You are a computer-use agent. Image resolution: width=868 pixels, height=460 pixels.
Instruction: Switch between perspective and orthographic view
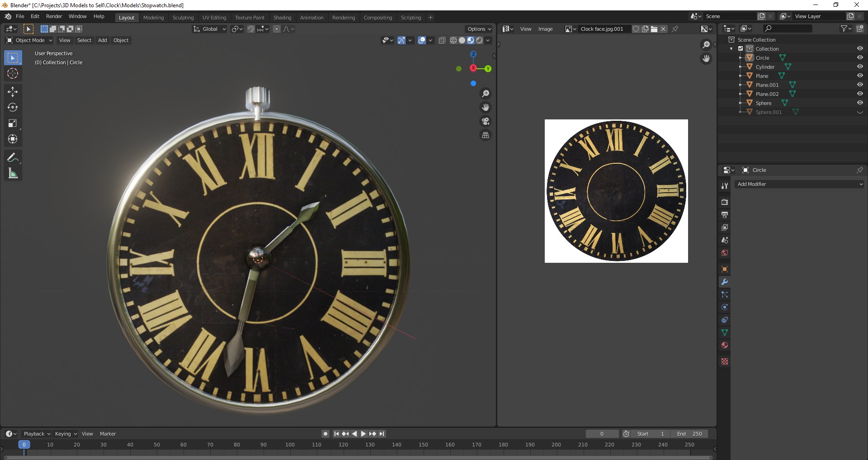486,135
